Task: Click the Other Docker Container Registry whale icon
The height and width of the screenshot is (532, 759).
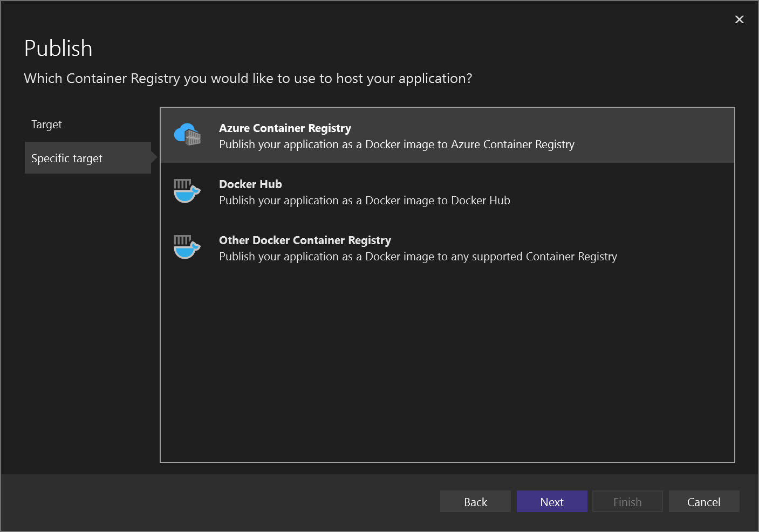Action: (187, 247)
